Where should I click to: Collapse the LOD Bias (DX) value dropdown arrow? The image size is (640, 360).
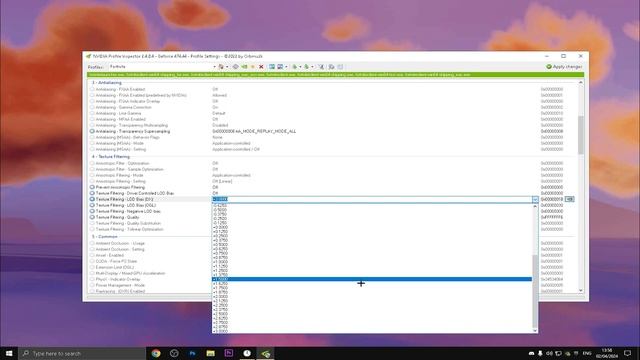click(535, 199)
